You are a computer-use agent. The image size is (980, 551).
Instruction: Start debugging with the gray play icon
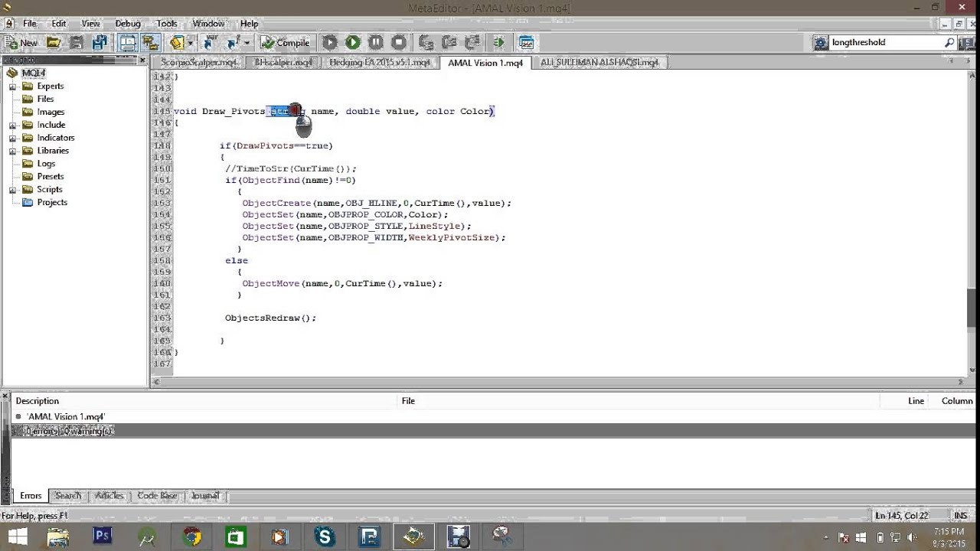pyautogui.click(x=330, y=43)
